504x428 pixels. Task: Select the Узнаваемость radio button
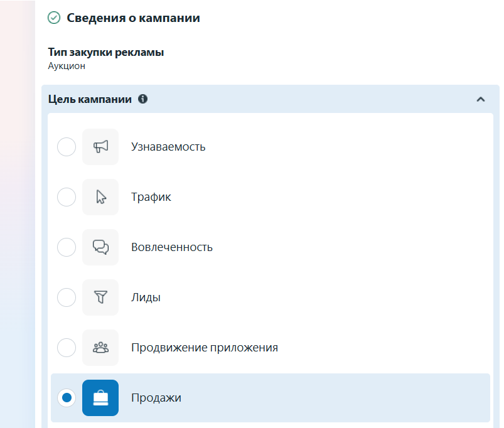coord(67,146)
